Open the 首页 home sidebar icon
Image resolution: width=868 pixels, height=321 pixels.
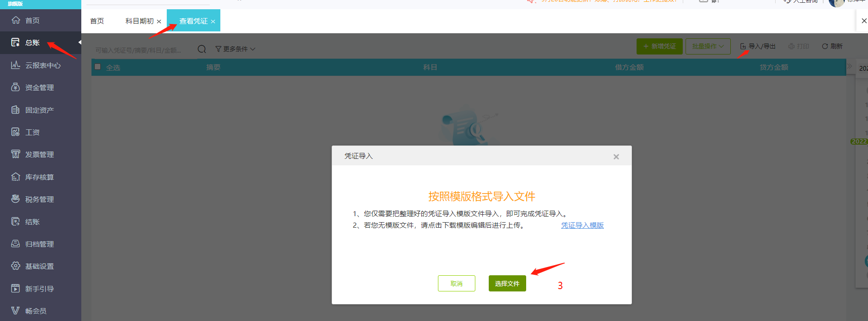click(16, 20)
